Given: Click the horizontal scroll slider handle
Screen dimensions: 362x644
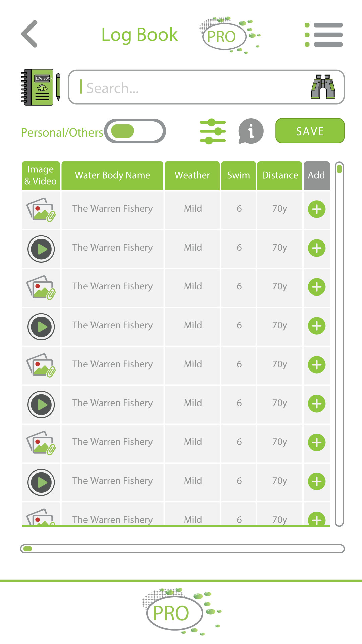Looking at the screenshot, I should click(x=28, y=549).
